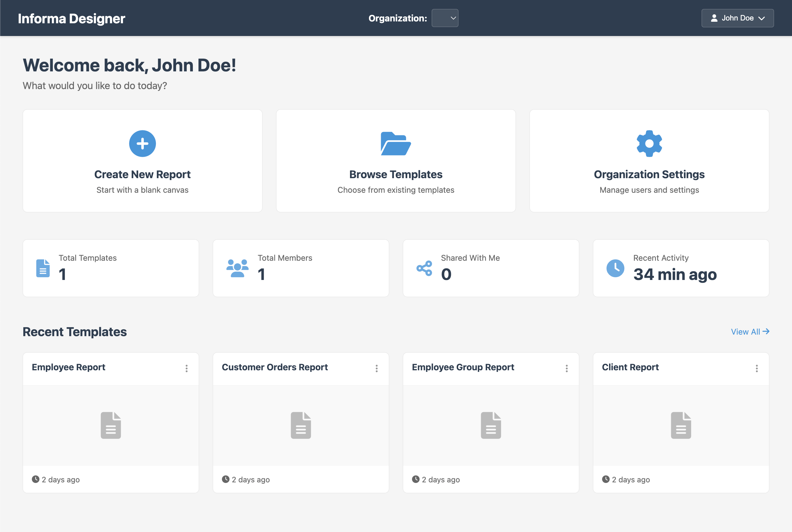Click the View All link
The image size is (792, 532).
[750, 332]
